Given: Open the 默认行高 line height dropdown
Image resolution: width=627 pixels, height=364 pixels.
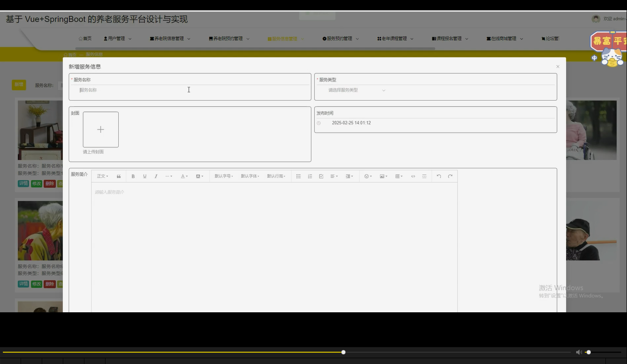Looking at the screenshot, I should tap(276, 176).
